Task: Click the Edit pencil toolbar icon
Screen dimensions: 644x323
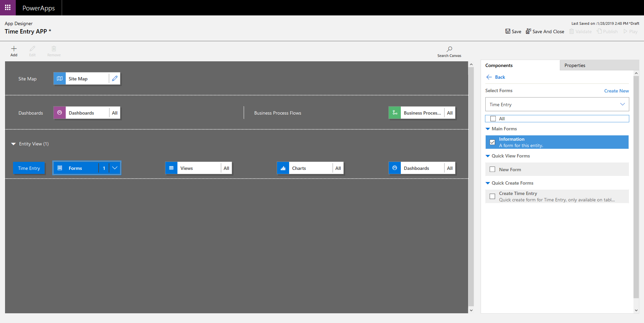Action: point(32,49)
